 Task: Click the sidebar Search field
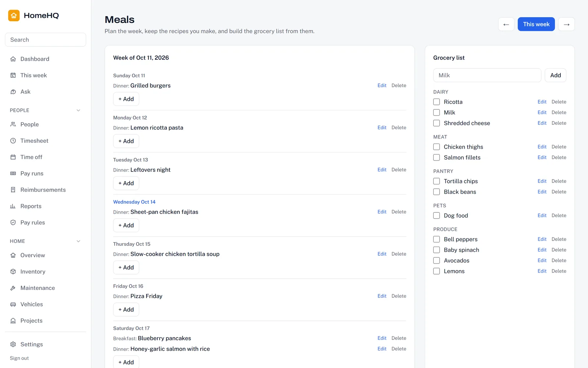click(x=46, y=40)
